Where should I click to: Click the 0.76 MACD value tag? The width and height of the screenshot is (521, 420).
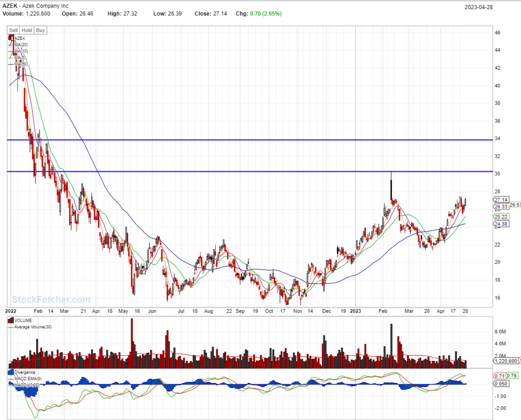pos(512,376)
